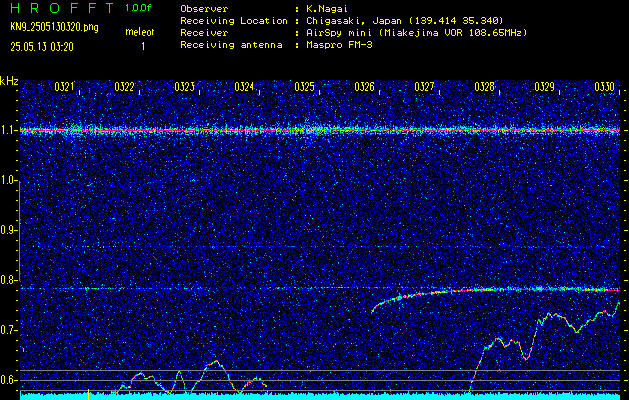Viewport: 629px width, 400px height.
Task: Click the 1.1 kHz axis label
Action: point(7,130)
